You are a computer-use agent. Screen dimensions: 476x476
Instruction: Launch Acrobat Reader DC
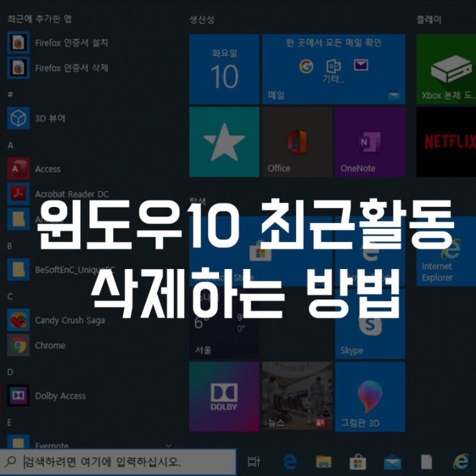[x=58, y=193]
